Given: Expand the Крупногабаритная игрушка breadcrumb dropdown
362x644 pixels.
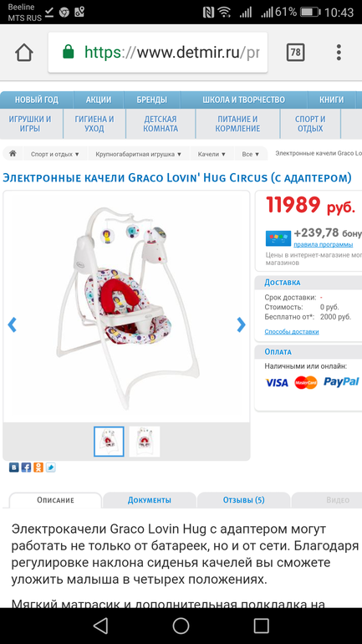Looking at the screenshot, I should click(138, 155).
